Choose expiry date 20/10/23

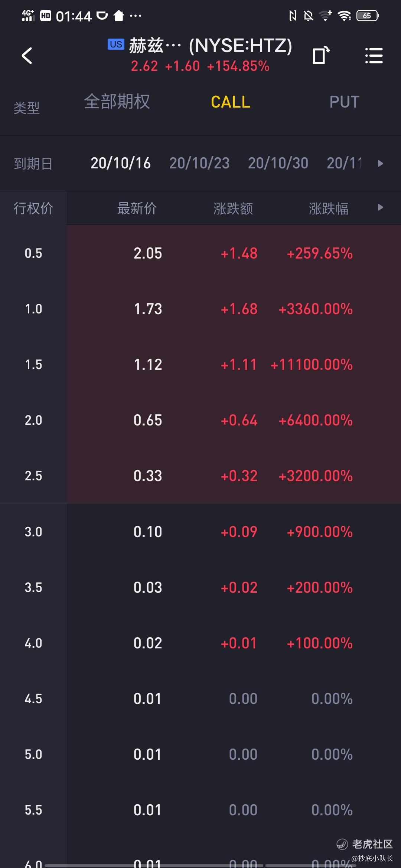199,163
